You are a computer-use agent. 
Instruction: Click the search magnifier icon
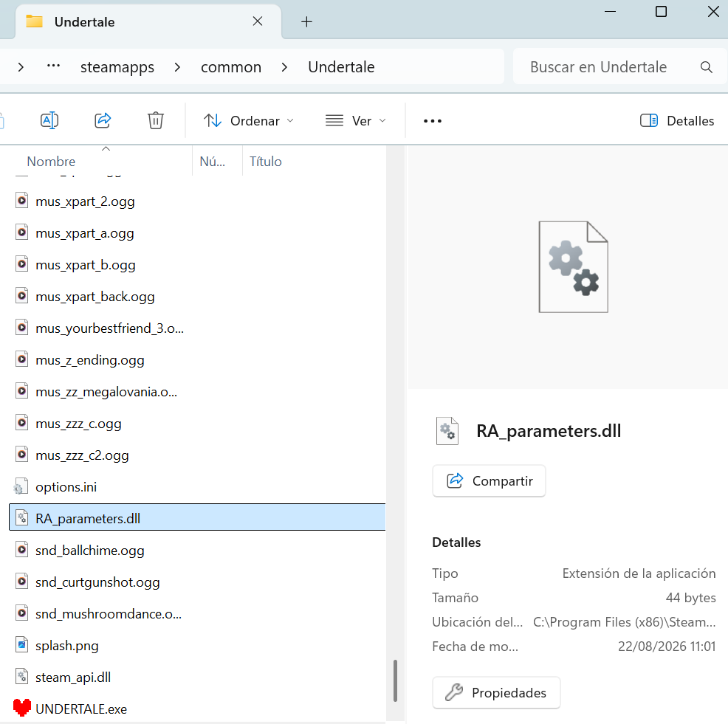[706, 67]
